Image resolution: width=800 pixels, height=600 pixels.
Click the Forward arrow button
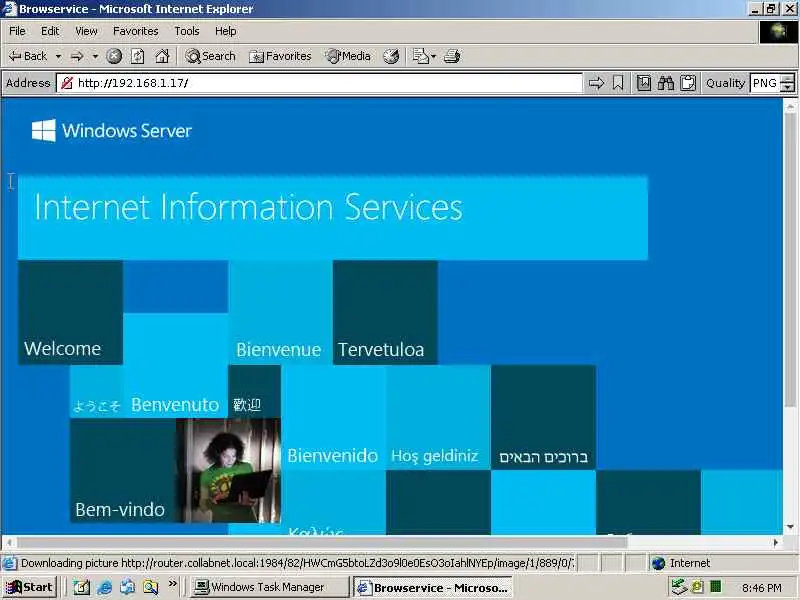78,56
